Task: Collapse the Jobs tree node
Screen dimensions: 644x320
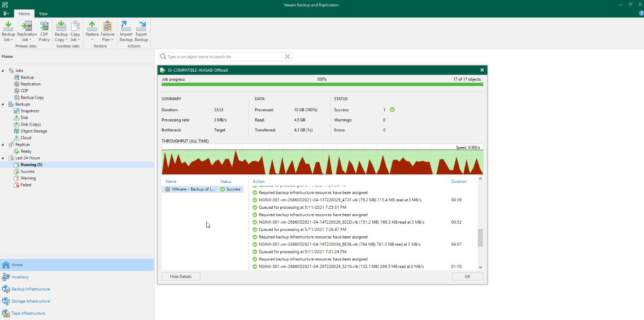Action: pos(3,71)
